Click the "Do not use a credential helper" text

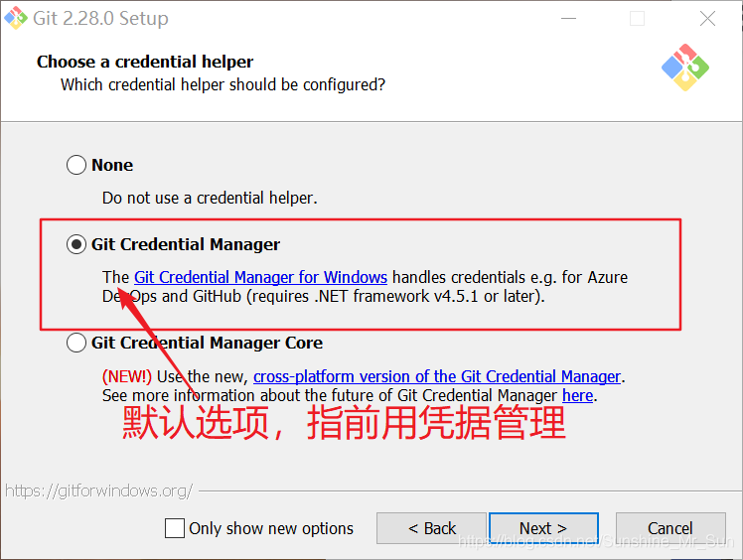pos(210,198)
